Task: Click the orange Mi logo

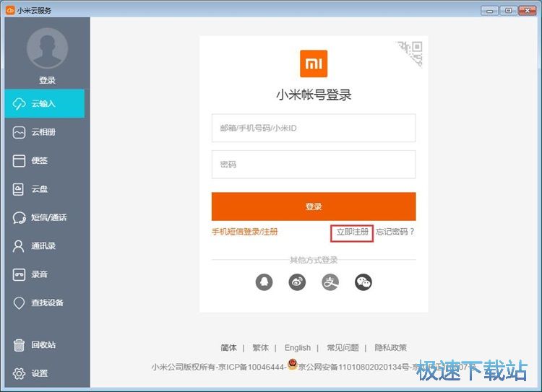Action: (314, 64)
